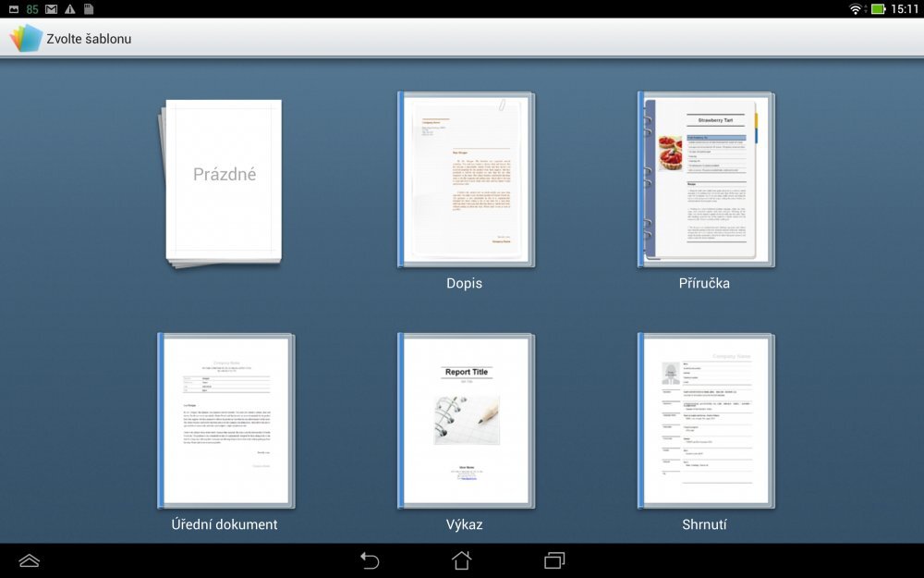The width and height of the screenshot is (924, 578).
Task: Select the Report Title Výkaz thumbnail
Action: pyautogui.click(x=466, y=421)
